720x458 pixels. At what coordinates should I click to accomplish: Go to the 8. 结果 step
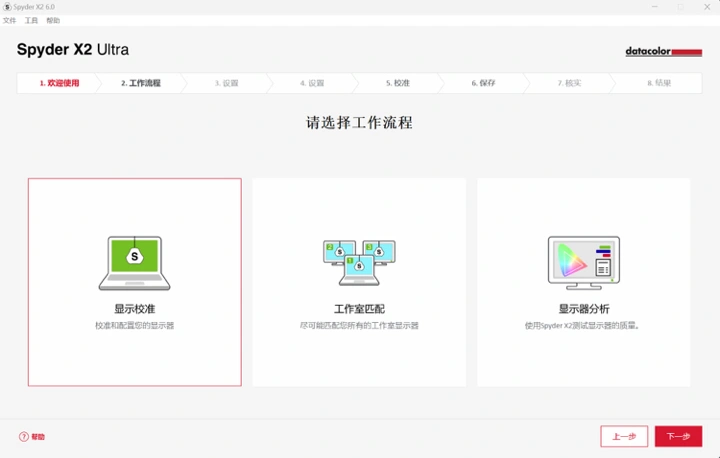pyautogui.click(x=659, y=83)
